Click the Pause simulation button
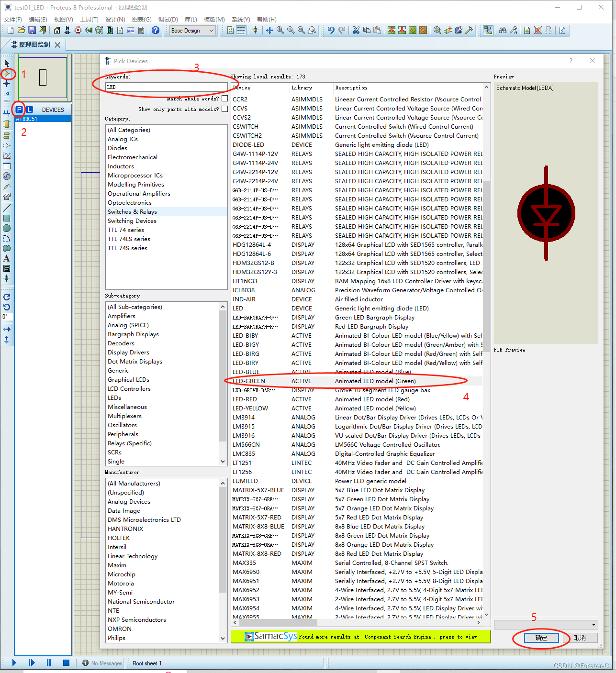Screen dimensions: 616x673 (49, 663)
